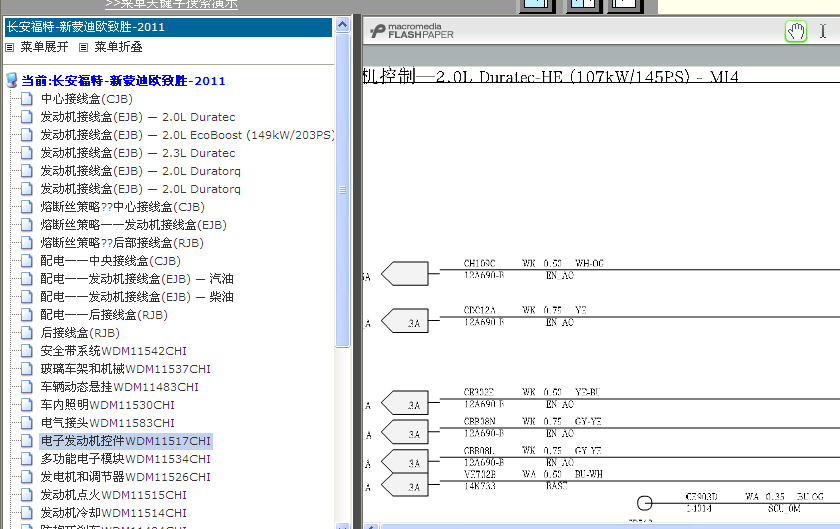Image resolution: width=840 pixels, height=529 pixels.
Task: Open 发动机接线盒(EJB) — 2.3L Duratec
Action: coord(138,153)
